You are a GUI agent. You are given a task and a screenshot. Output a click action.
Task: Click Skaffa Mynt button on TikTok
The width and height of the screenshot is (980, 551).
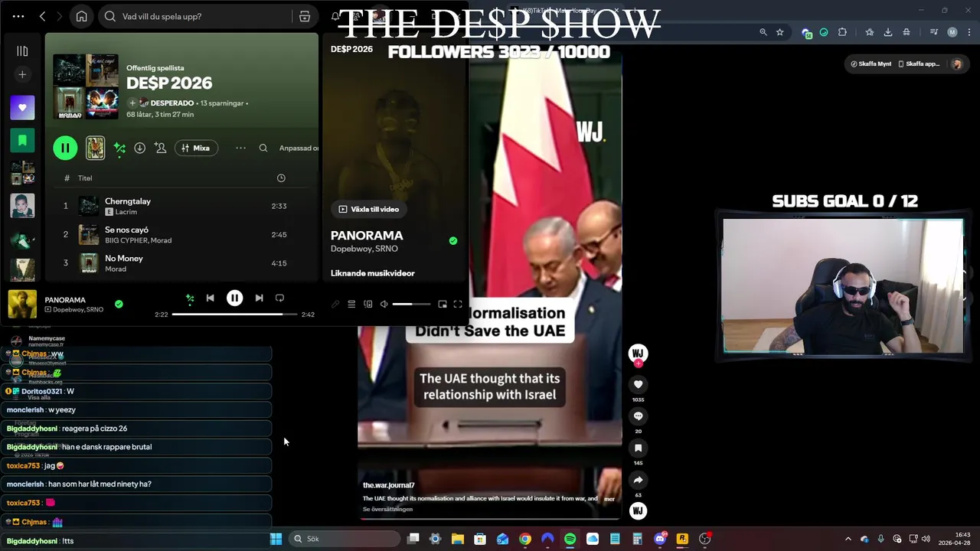click(871, 64)
